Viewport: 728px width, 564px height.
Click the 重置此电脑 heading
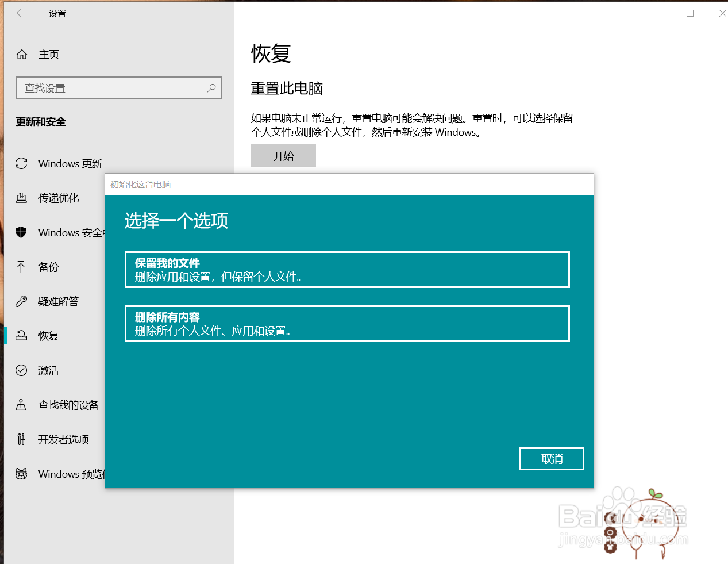coord(287,88)
